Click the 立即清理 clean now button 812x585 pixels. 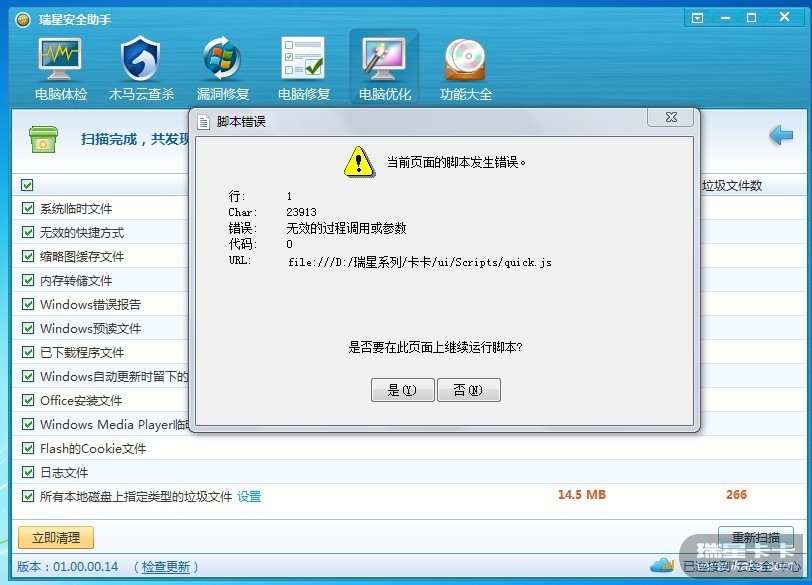(56, 537)
